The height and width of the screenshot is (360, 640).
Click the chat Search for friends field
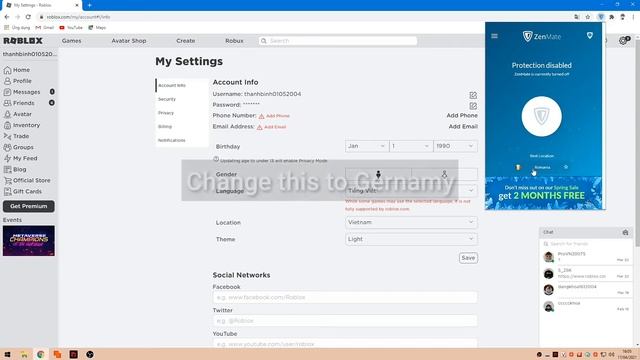click(586, 244)
